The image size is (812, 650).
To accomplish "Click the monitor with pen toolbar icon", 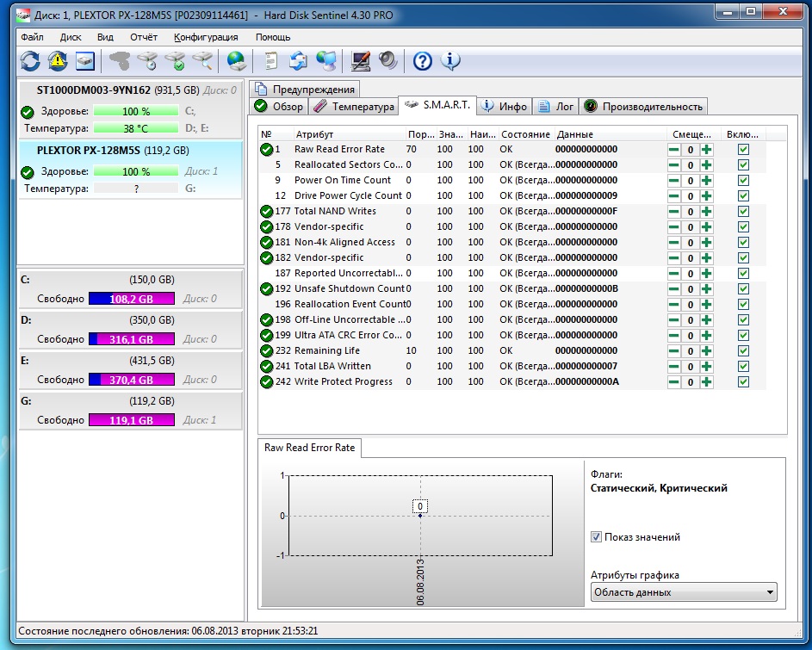I will (x=361, y=60).
